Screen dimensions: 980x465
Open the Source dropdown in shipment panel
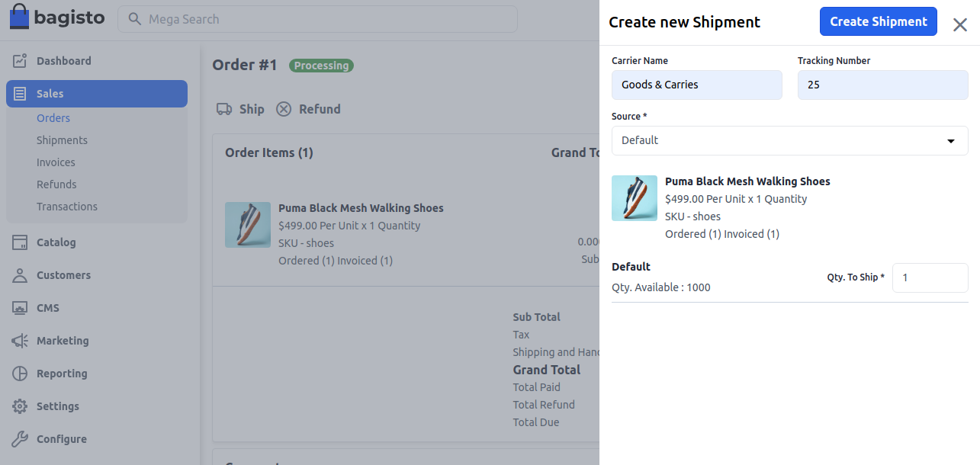[789, 140]
